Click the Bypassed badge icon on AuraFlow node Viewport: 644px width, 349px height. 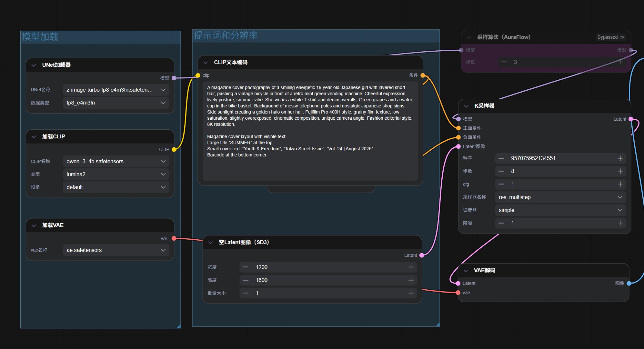pyautogui.click(x=622, y=37)
